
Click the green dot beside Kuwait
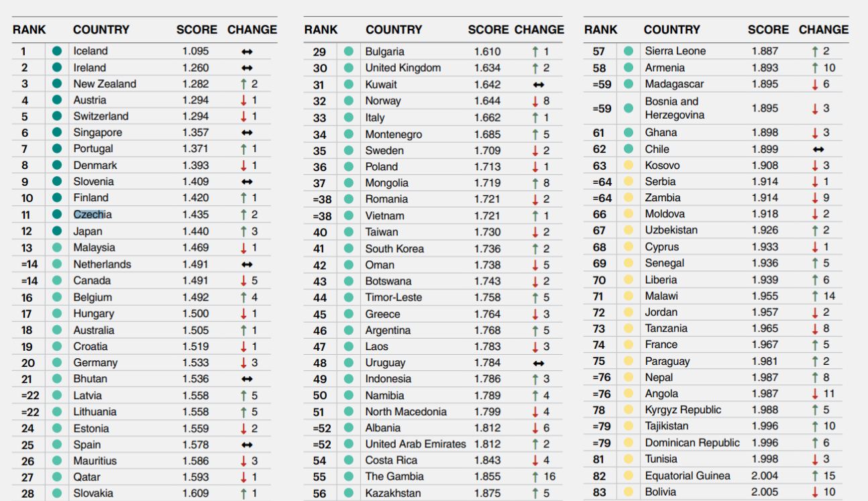coord(349,85)
